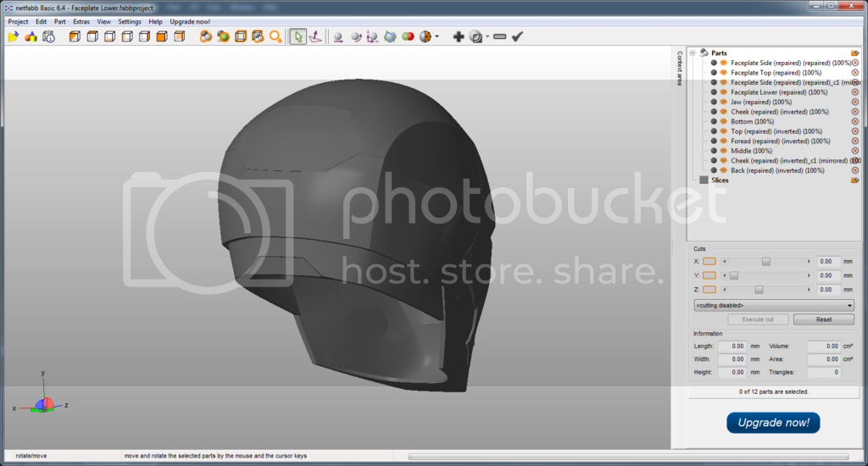Toggle the Y cut plane box
This screenshot has width=868, height=466.
coord(709,275)
